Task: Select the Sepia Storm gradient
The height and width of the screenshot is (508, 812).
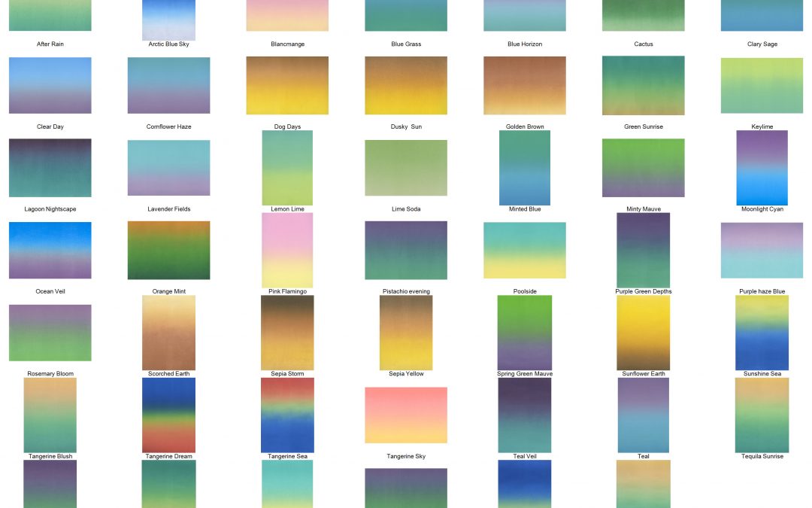Action: 287,333
